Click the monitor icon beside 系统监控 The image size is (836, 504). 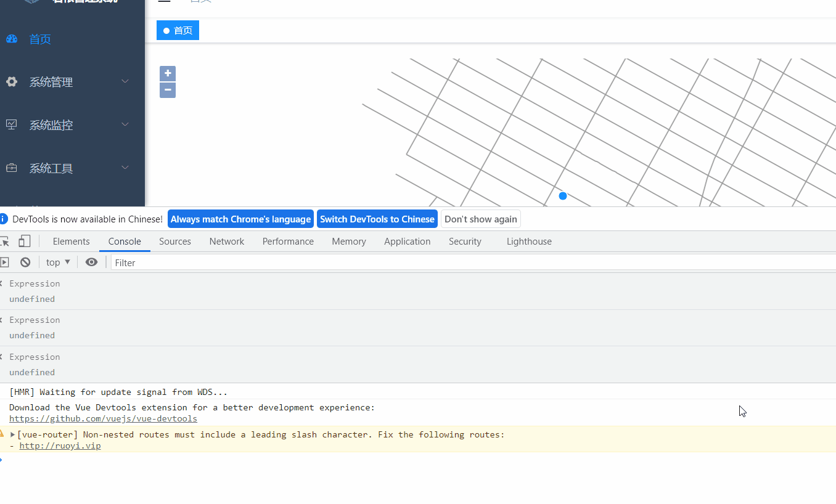[11, 124]
